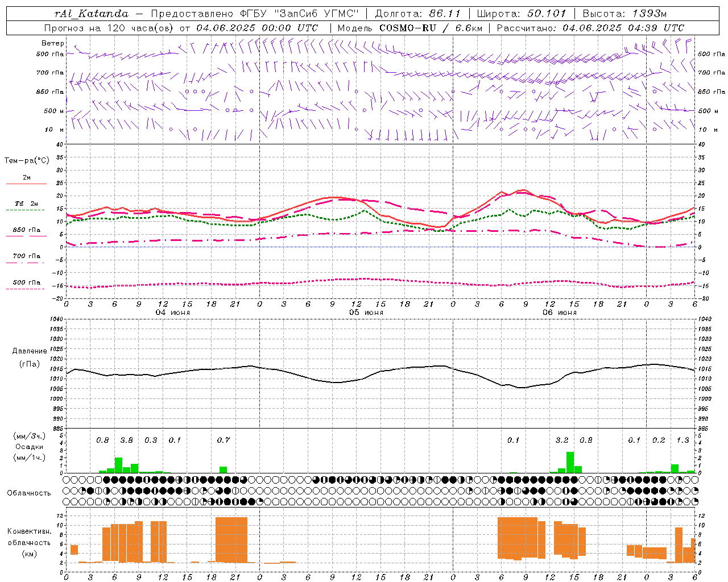Click the 1.3 precipitation total value
Image resolution: width=728 pixels, height=582 pixels.
point(683,440)
